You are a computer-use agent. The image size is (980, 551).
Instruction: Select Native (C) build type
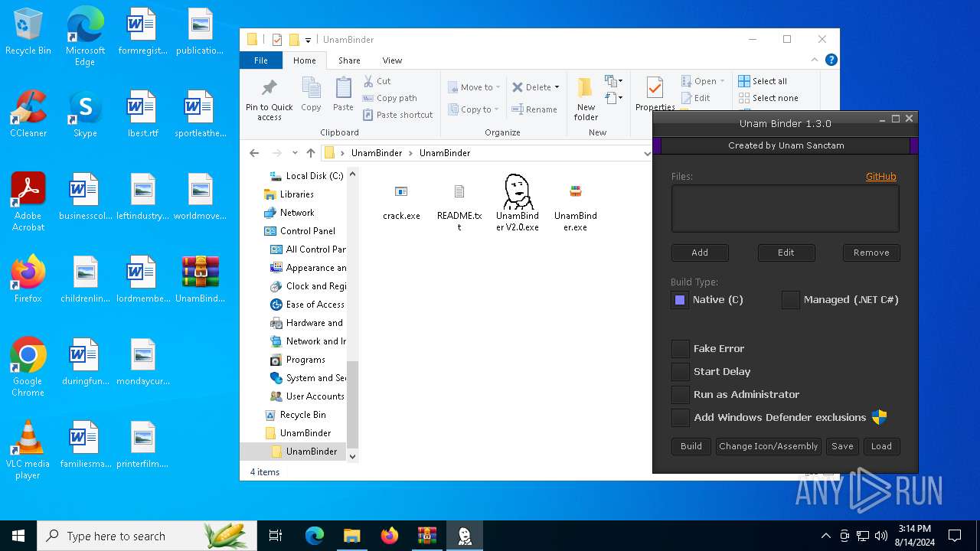(680, 300)
